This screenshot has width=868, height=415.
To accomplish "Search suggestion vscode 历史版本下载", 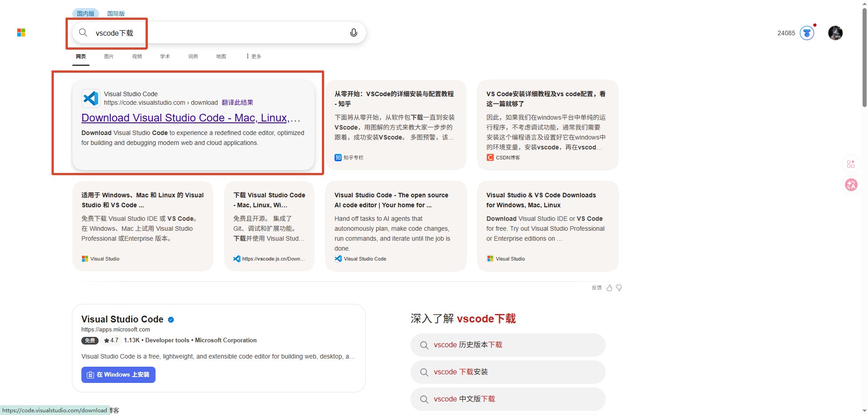I will [508, 345].
